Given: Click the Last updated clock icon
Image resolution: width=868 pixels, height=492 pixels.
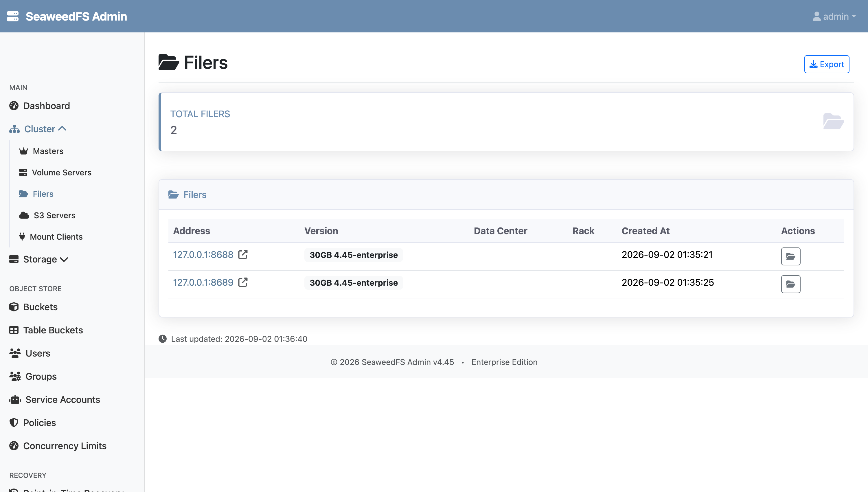Looking at the screenshot, I should pos(162,339).
